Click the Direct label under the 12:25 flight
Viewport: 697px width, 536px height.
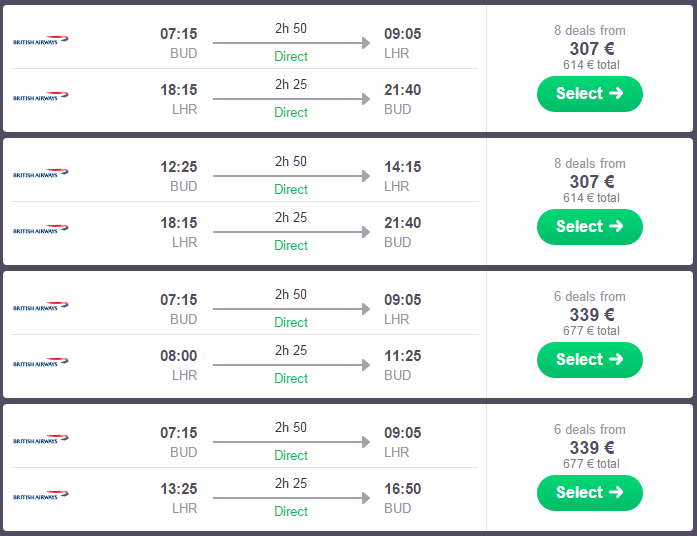[x=291, y=189]
